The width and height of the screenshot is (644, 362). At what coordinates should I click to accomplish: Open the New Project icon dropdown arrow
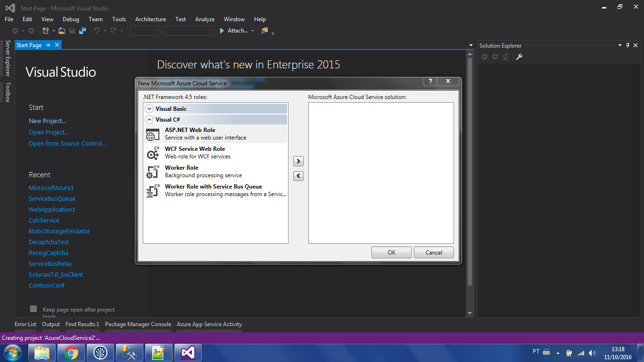[53, 31]
